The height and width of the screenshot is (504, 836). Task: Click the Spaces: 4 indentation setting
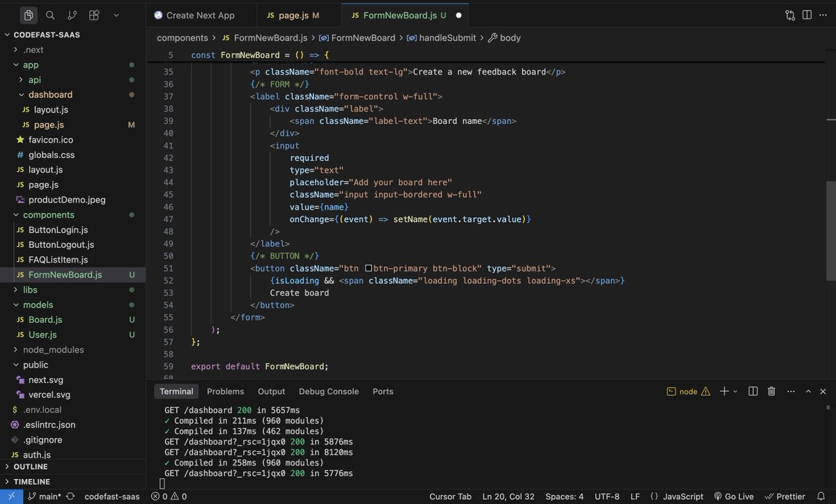(564, 496)
